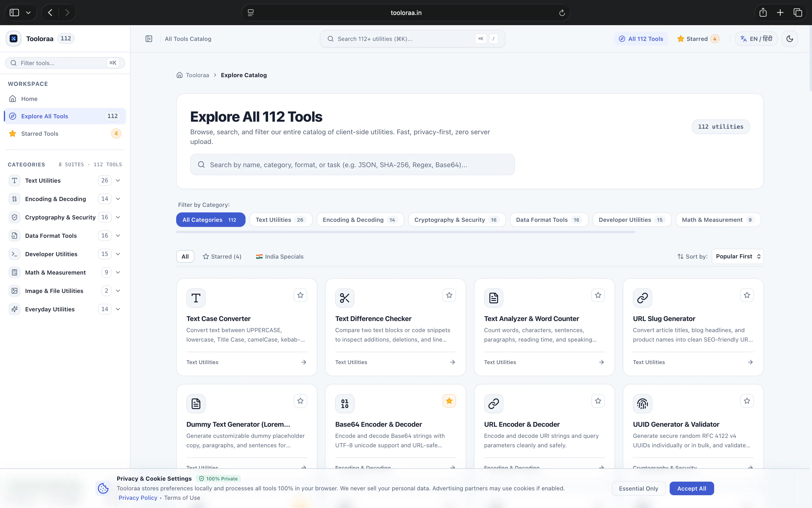Click Accept All cookies button

point(692,488)
